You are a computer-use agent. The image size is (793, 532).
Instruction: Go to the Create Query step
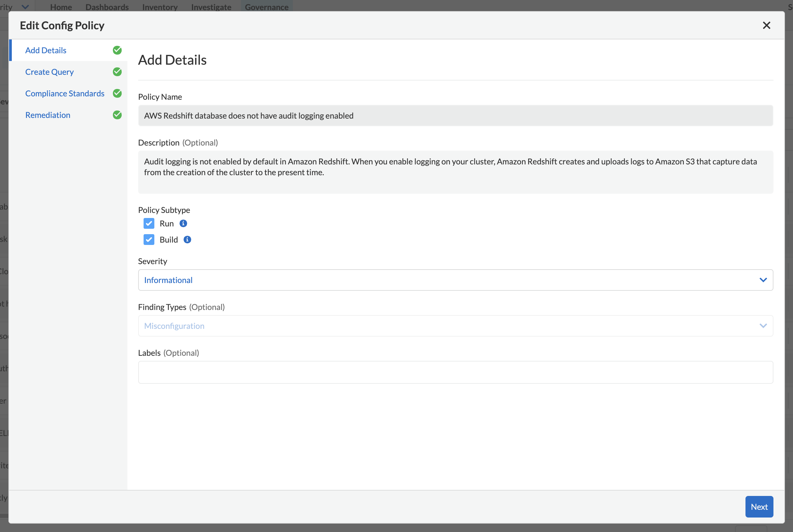pos(50,72)
